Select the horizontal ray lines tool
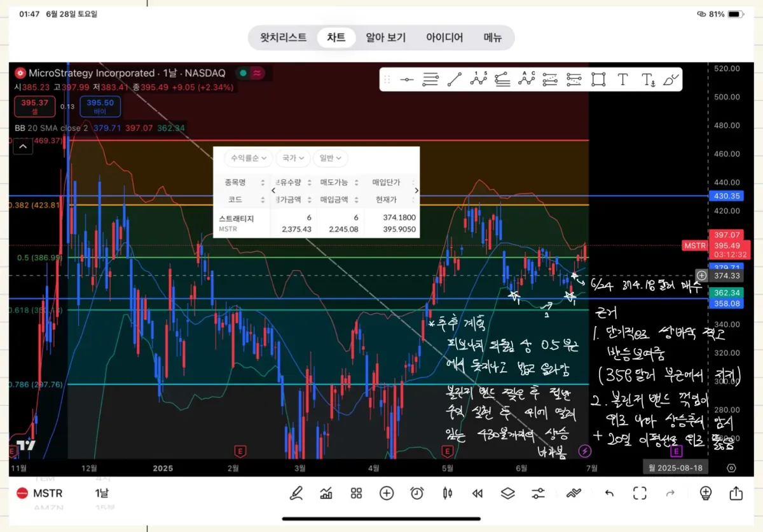Viewport: 763px width, 532px height. [x=430, y=79]
